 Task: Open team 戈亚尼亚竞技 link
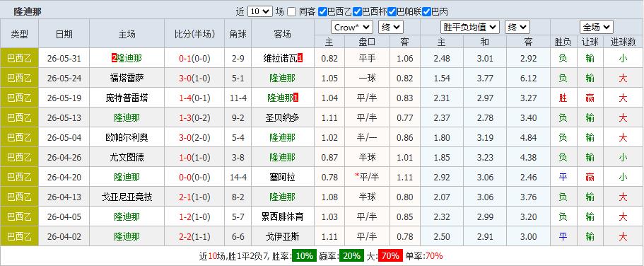point(127,197)
